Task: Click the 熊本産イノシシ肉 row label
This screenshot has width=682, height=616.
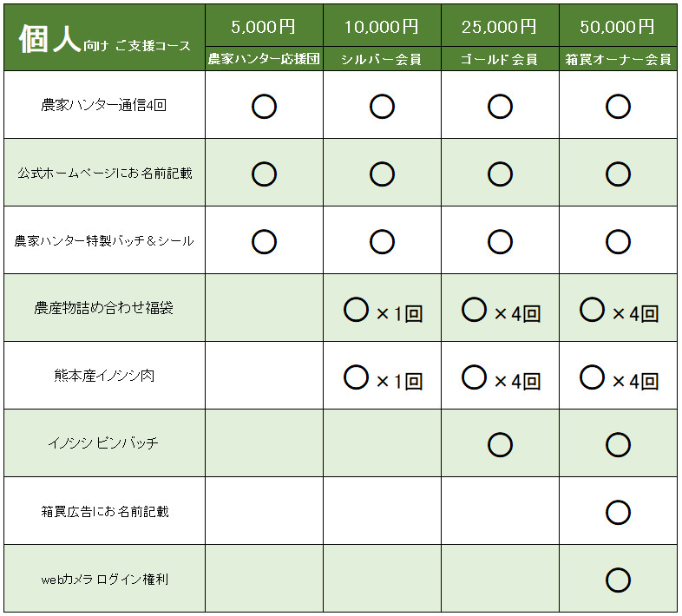Action: 104,377
